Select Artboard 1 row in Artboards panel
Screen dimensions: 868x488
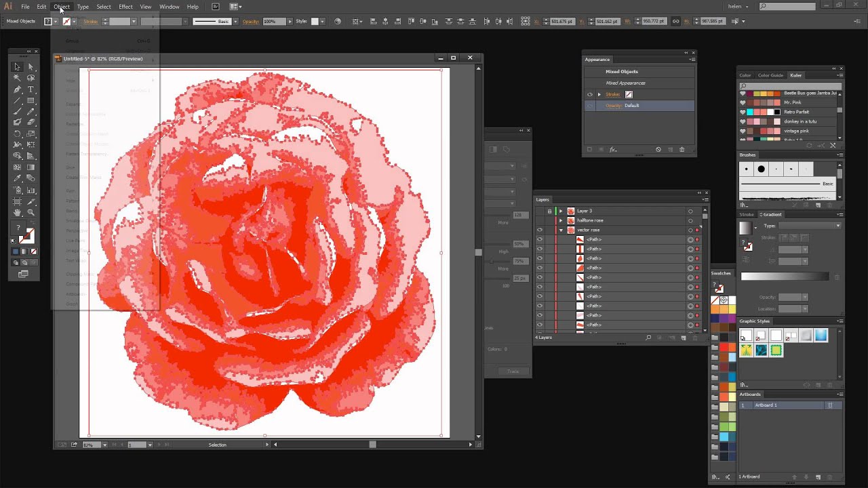click(790, 405)
